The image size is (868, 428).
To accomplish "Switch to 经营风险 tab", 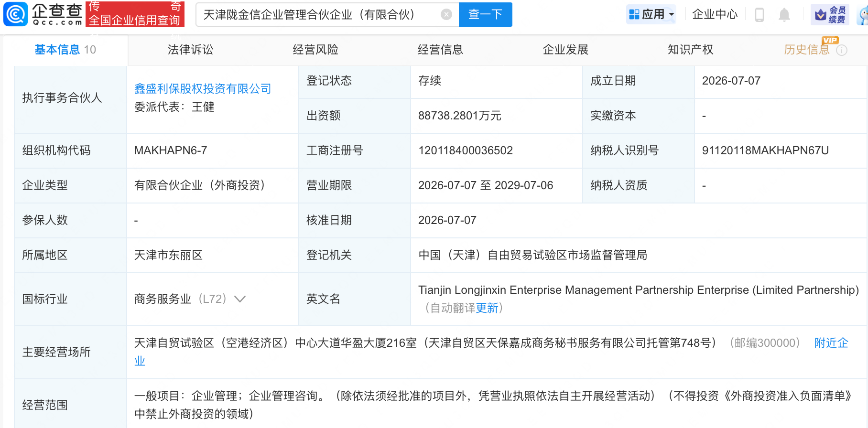I will [x=315, y=50].
